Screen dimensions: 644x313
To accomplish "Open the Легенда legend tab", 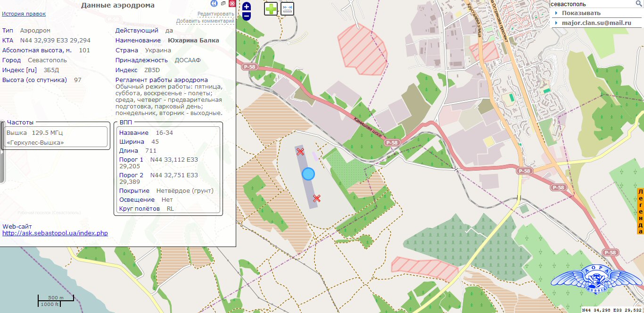I will (x=640, y=211).
